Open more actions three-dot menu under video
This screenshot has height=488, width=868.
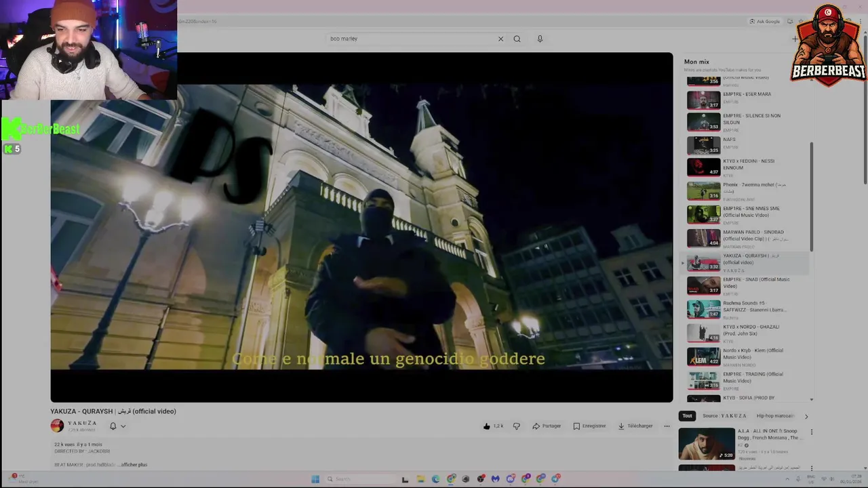(667, 426)
